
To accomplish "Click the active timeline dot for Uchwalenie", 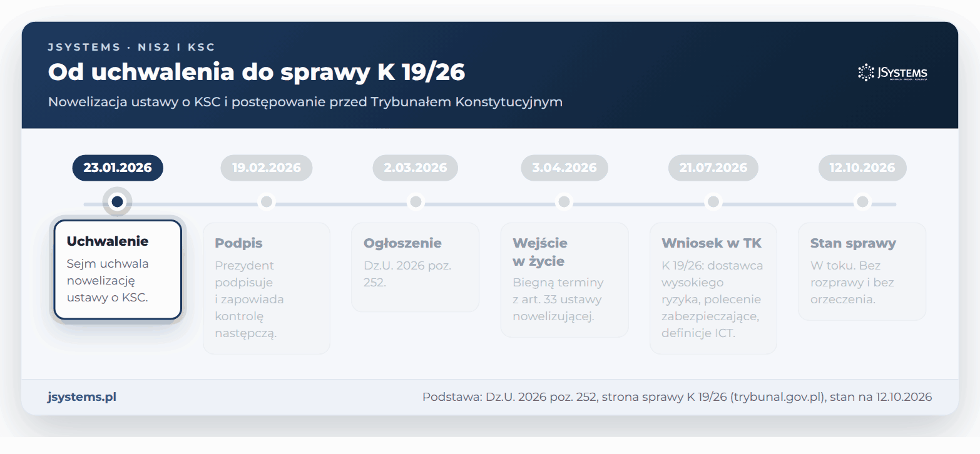I will (117, 201).
